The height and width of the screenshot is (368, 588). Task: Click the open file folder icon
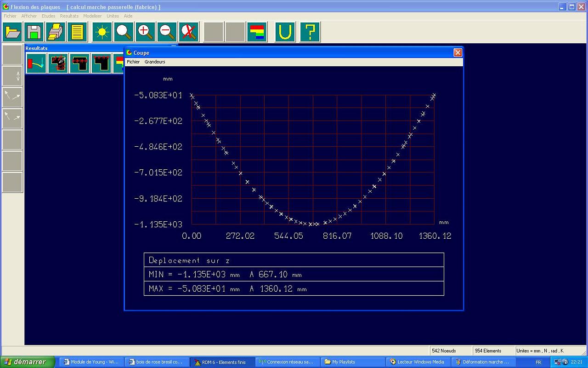click(12, 32)
